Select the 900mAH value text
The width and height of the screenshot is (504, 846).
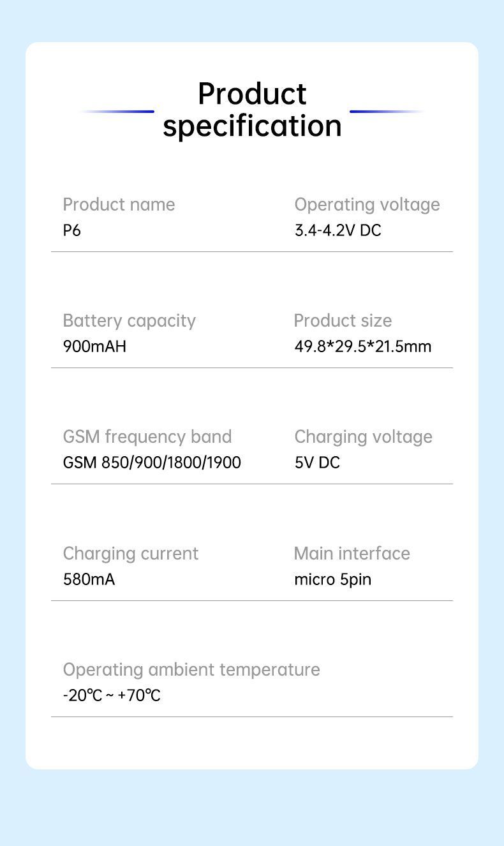click(94, 346)
